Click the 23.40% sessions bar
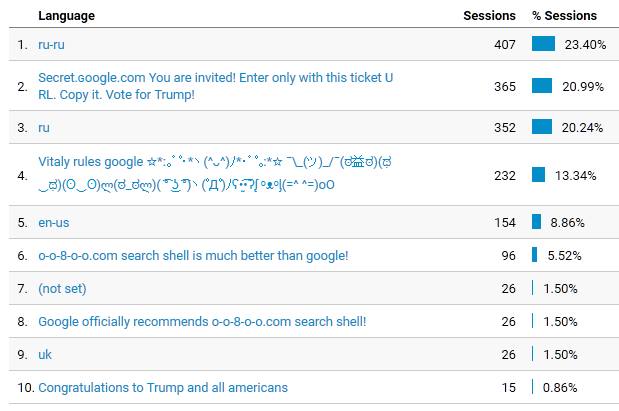 click(543, 44)
